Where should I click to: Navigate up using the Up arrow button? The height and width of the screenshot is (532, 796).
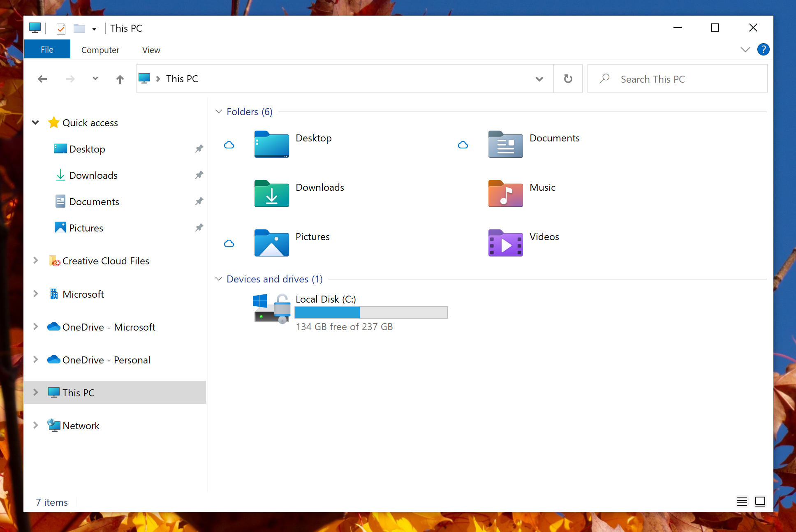[x=119, y=79]
